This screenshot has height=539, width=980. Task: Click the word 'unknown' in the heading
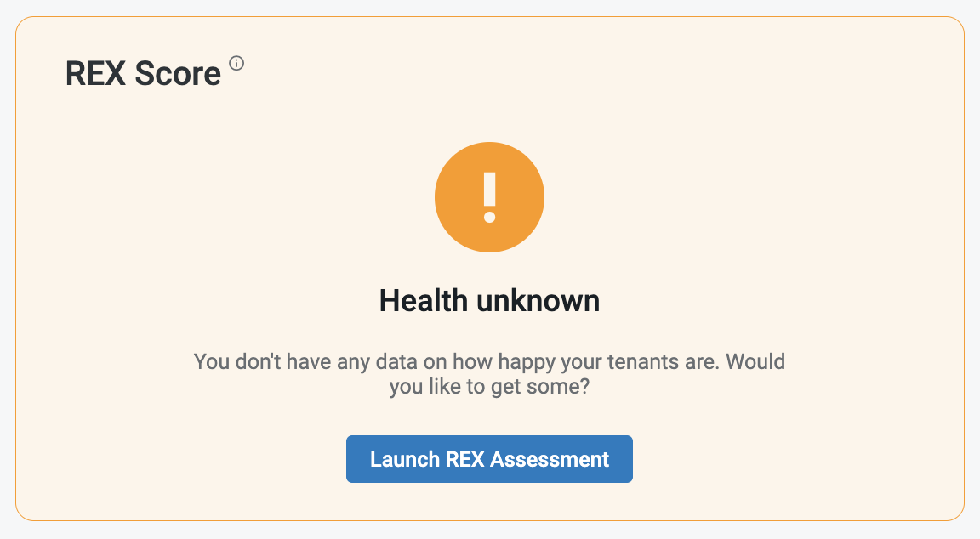[x=538, y=300]
